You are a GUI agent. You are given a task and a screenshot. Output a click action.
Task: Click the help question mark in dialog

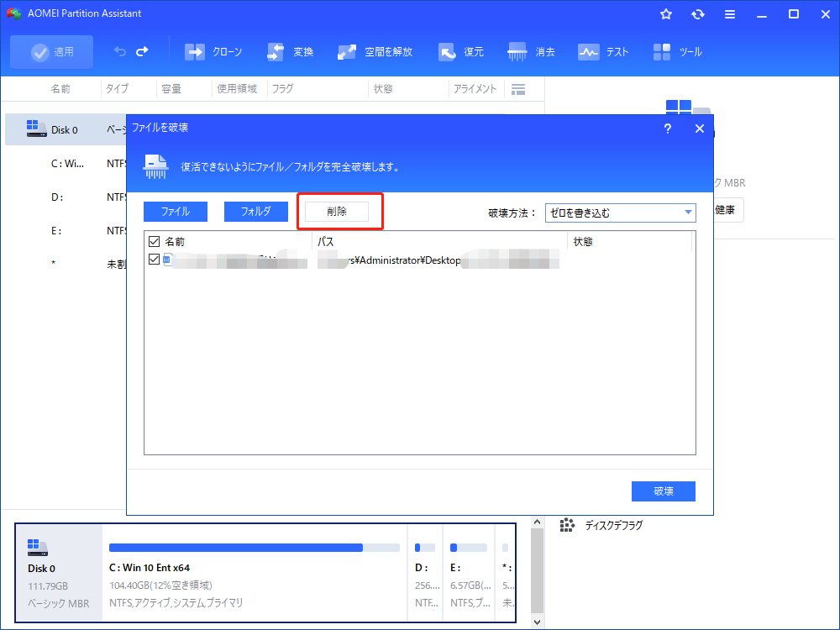tap(668, 129)
